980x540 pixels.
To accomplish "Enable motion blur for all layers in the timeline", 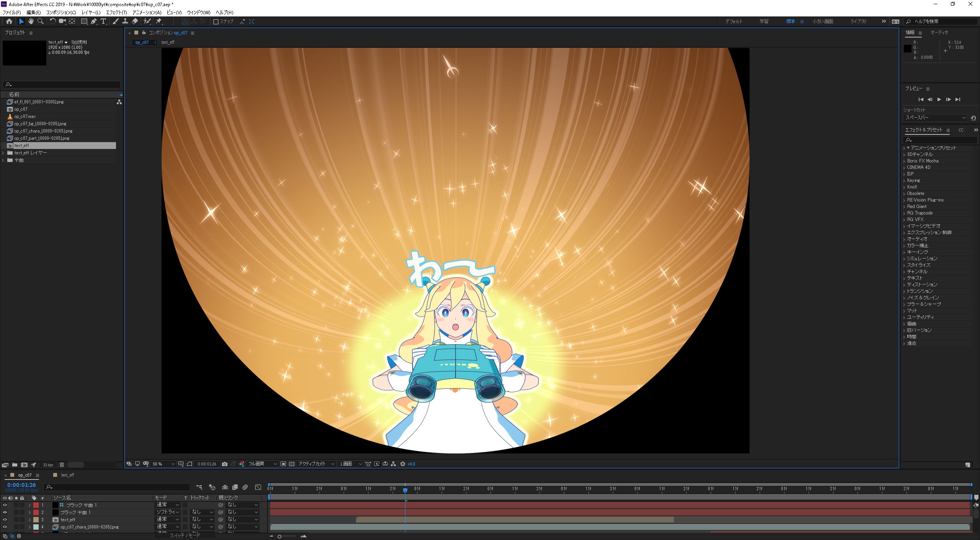I will [245, 487].
